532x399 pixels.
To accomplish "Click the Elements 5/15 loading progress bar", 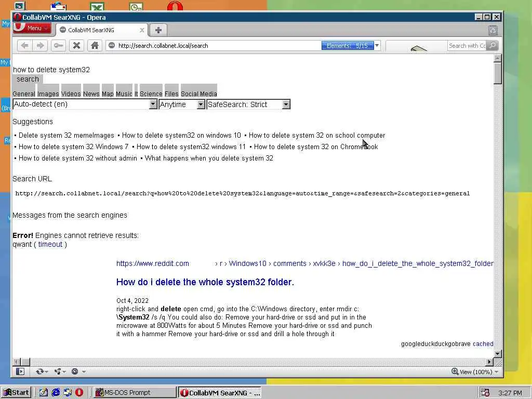I will pyautogui.click(x=348, y=46).
